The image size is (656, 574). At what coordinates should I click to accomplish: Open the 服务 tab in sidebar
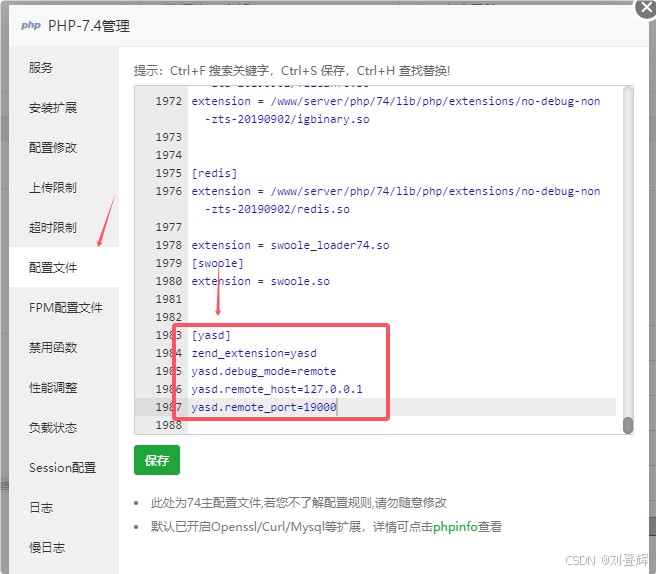coord(41,68)
